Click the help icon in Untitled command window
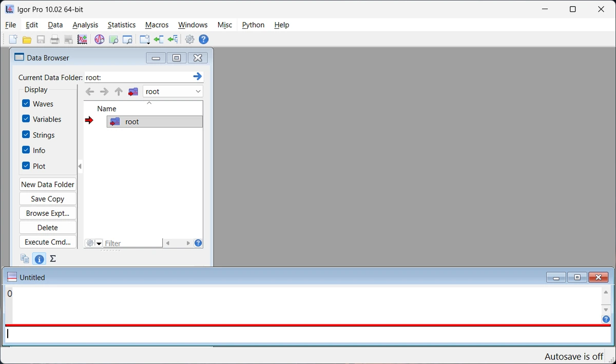The image size is (616, 364). [606, 319]
